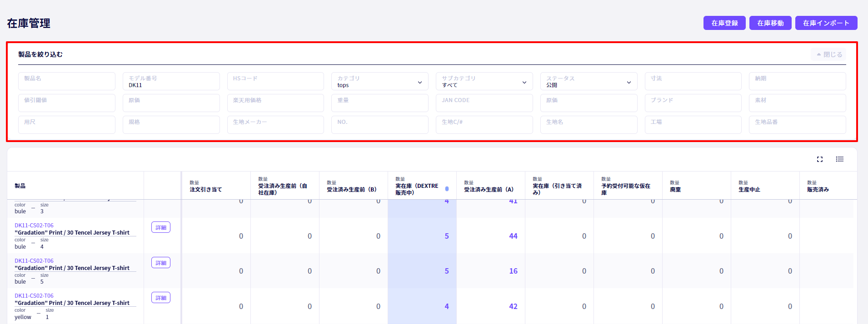The width and height of the screenshot is (868, 324).
Task: Open the カテゴリ dropdown showing tops
Action: pyautogui.click(x=380, y=82)
